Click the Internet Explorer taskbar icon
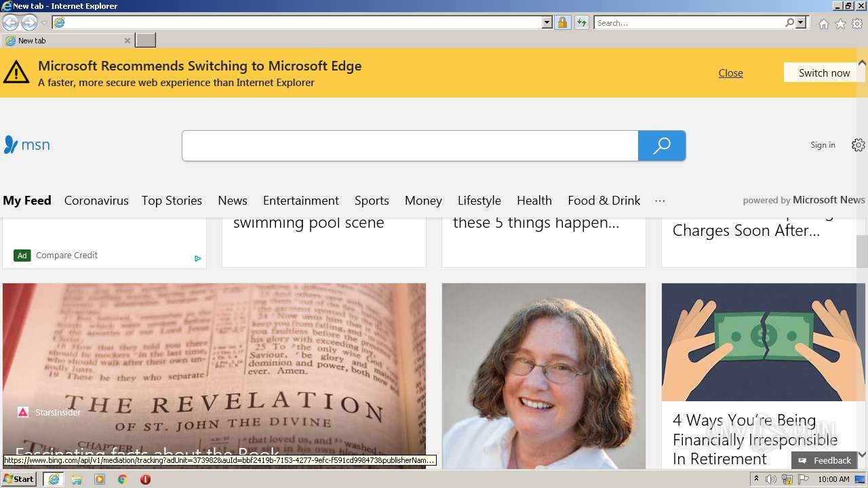The image size is (868, 488). click(54, 479)
